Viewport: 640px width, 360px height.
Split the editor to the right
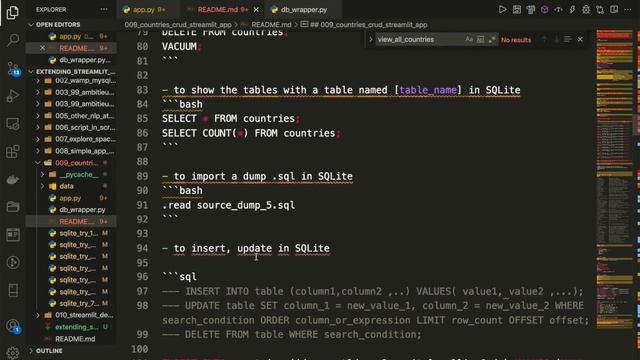point(614,9)
